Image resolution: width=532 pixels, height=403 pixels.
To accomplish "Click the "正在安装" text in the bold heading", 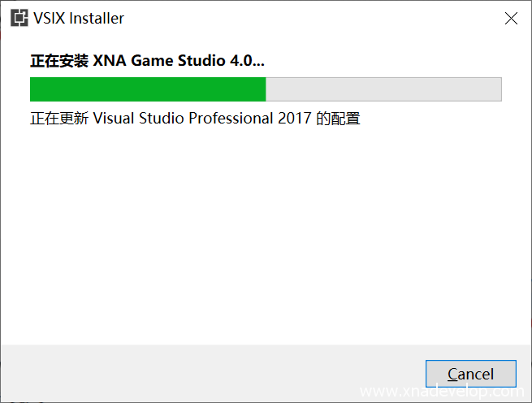I will coord(58,61).
